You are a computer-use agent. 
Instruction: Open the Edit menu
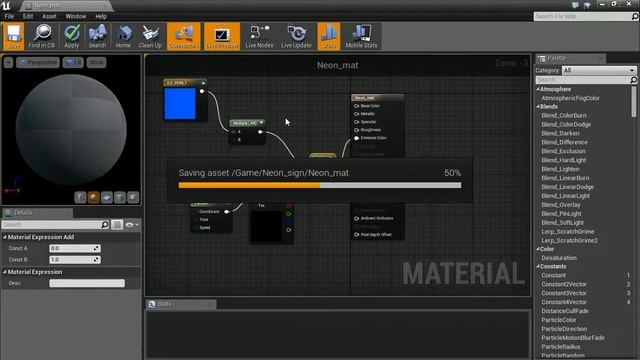[x=28, y=16]
